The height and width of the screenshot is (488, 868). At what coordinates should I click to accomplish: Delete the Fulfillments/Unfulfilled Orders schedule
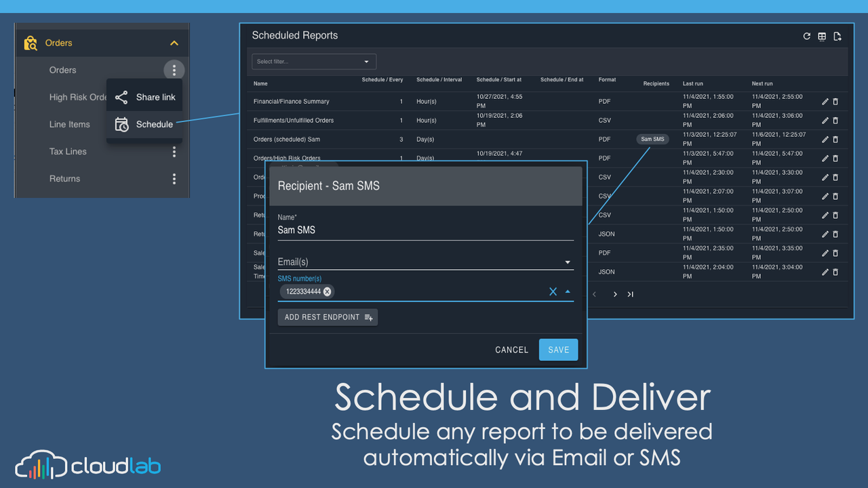click(836, 120)
